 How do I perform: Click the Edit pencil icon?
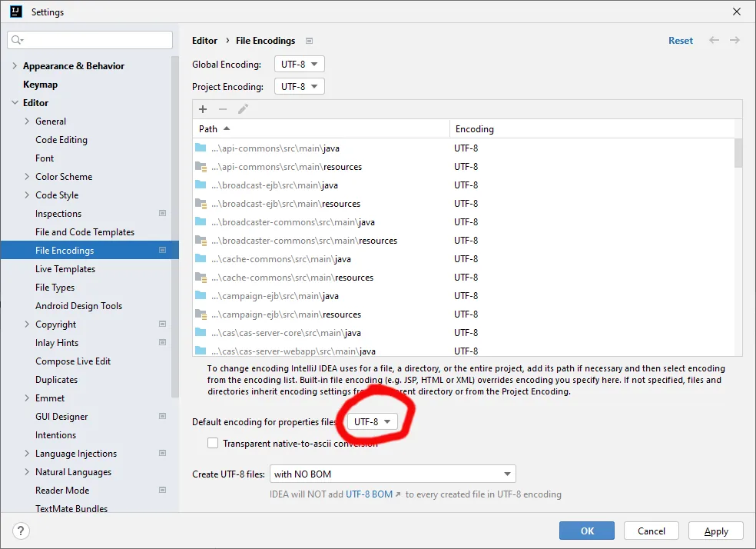(x=243, y=109)
